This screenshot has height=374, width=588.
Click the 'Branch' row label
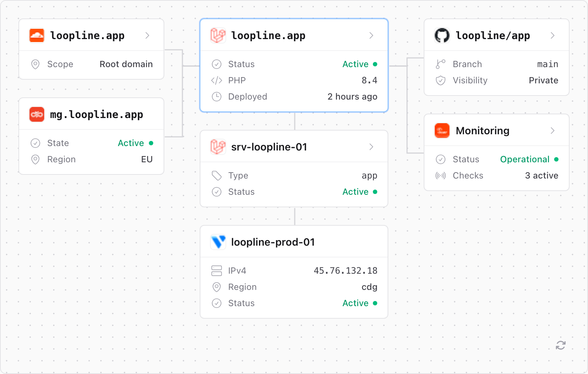pyautogui.click(x=467, y=64)
